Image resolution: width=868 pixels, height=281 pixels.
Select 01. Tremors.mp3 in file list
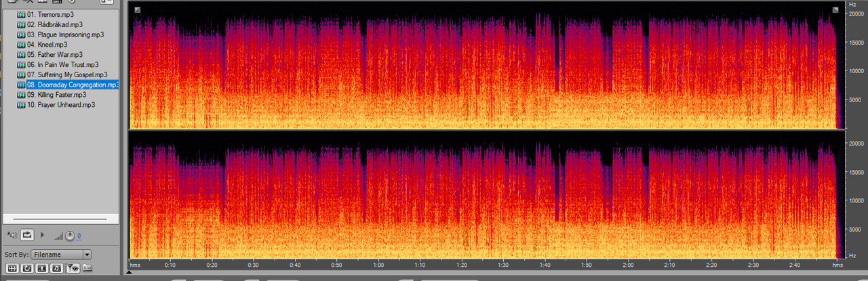pos(49,14)
